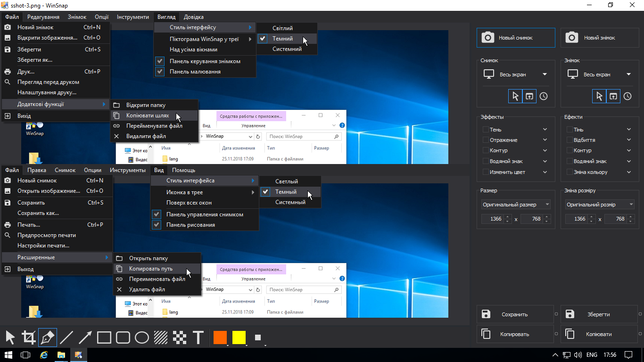644x362 pixels.
Task: Toggle the Изменить цвет checkbox
Action: (486, 172)
